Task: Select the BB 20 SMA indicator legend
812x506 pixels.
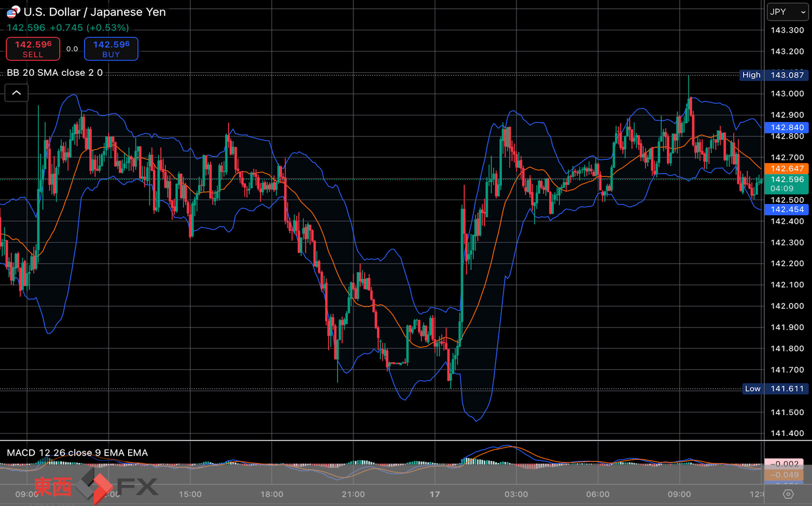Action: (x=54, y=73)
